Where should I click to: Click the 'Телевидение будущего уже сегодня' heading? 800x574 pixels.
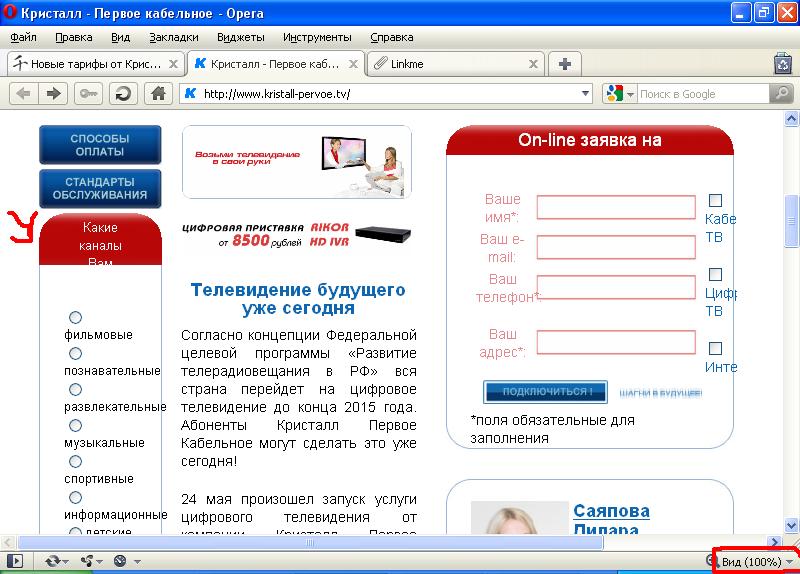298,299
